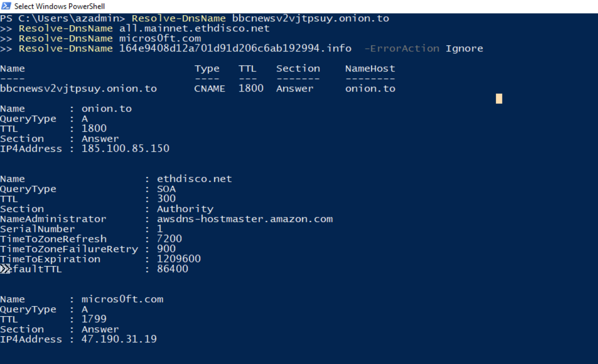Screen dimensions: 598x364
Task: Click the 86400 default TTL value
Action: click(173, 269)
